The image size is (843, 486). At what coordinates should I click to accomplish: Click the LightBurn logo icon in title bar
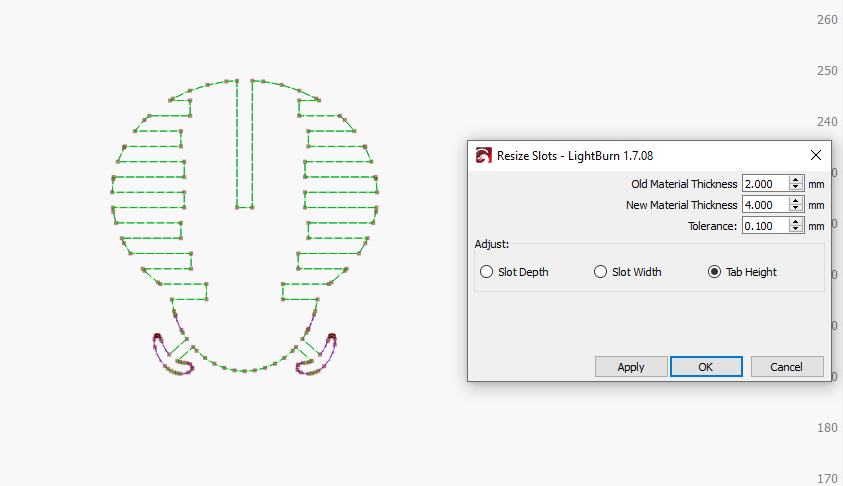click(x=483, y=155)
